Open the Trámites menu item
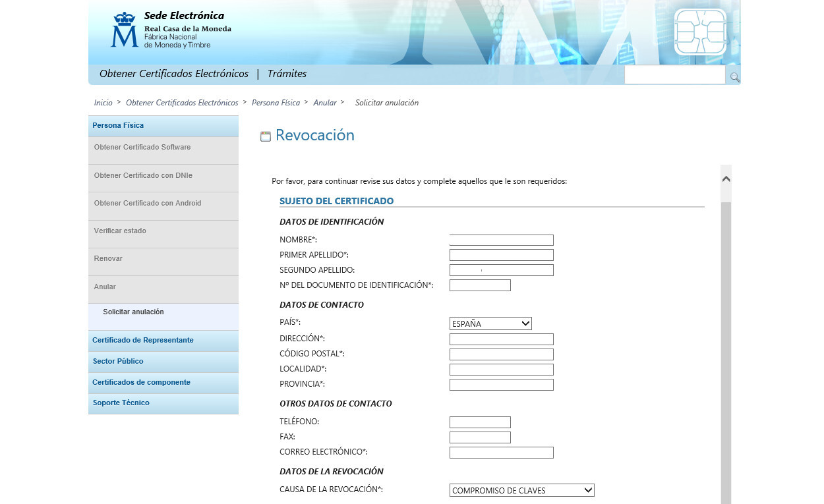This screenshot has width=824, height=504. (x=287, y=74)
